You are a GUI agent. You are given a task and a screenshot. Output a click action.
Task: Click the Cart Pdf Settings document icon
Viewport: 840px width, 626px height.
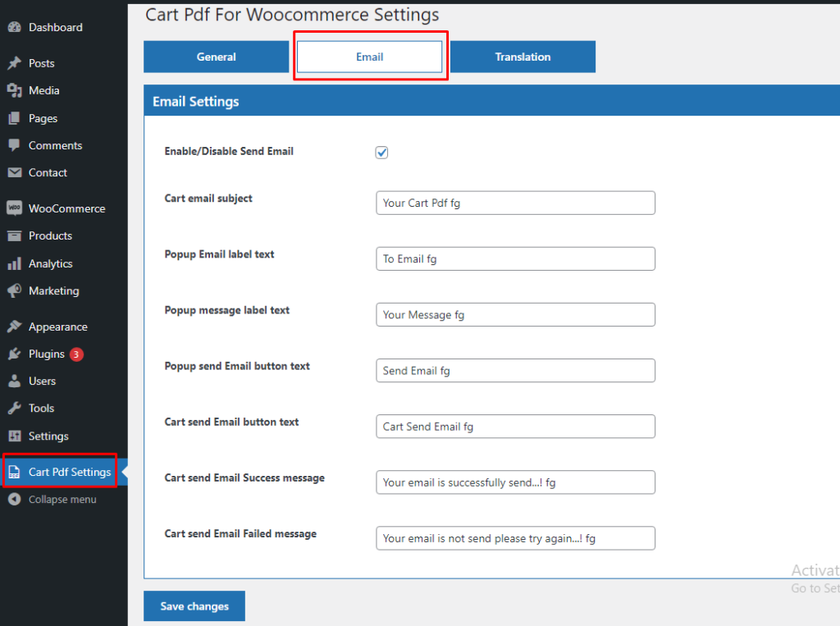click(x=15, y=472)
